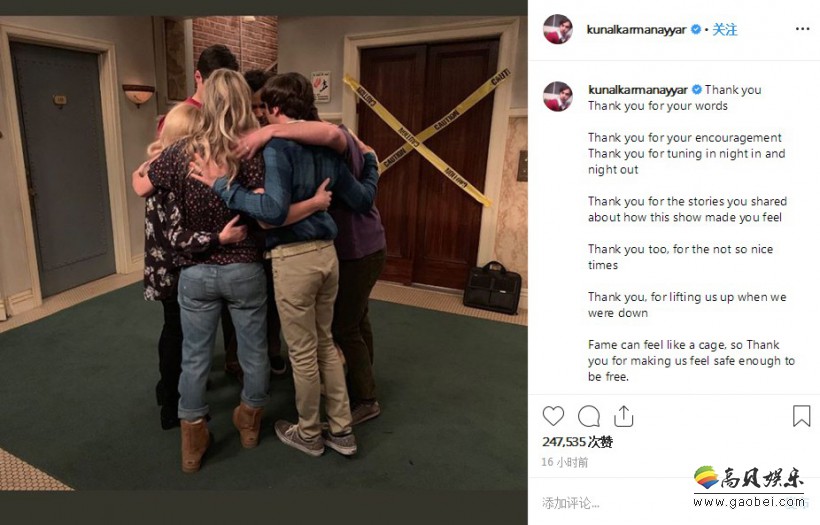
Task: Open comments using the speech bubble icon
Action: pos(588,416)
